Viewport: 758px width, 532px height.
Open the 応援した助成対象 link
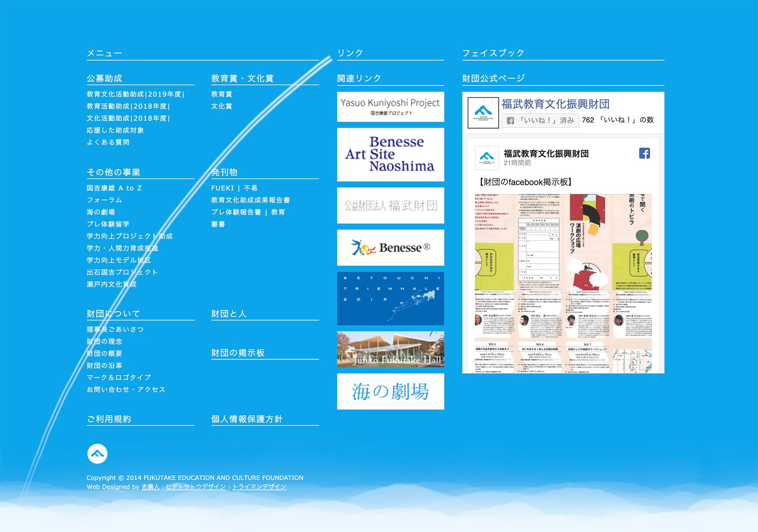[115, 131]
